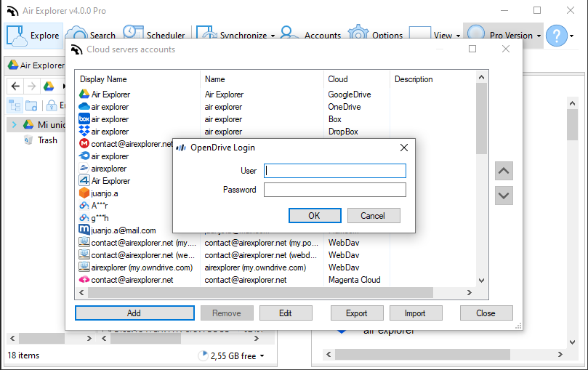588x370 pixels.
Task: Select the juanjo.a orange box account icon
Action: coord(84,193)
